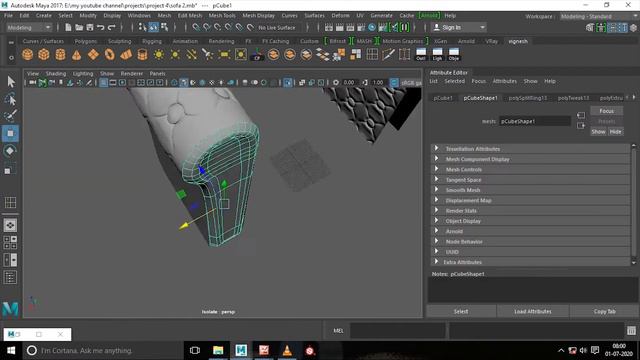The width and height of the screenshot is (640, 360).
Task: Create a polygon prism from the shelf
Action: coord(126,54)
